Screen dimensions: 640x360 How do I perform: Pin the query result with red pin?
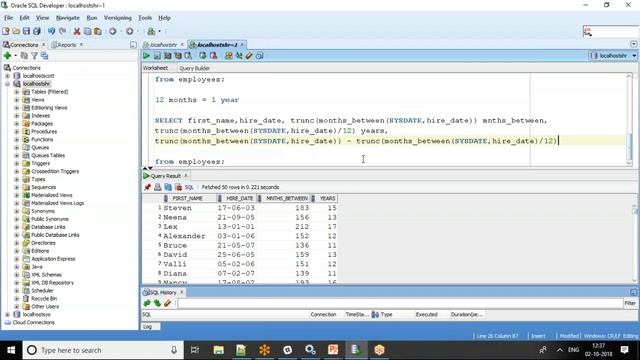tap(147, 187)
